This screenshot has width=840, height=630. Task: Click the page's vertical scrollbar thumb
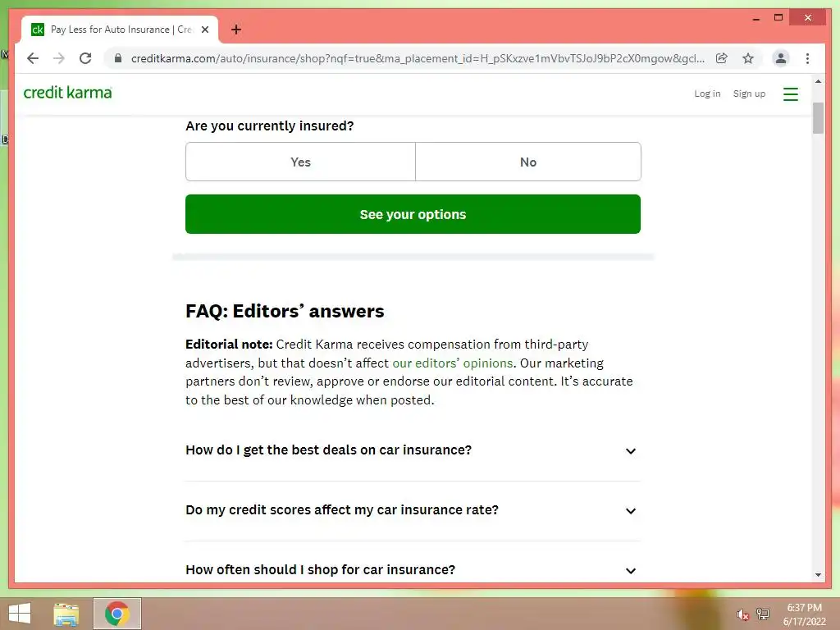[818, 118]
